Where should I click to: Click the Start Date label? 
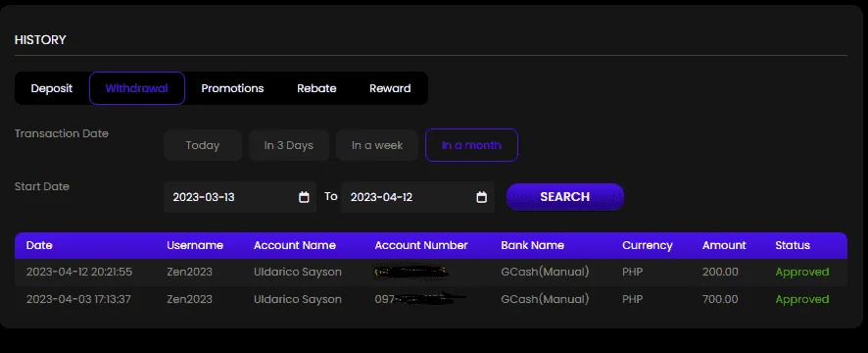coord(42,186)
